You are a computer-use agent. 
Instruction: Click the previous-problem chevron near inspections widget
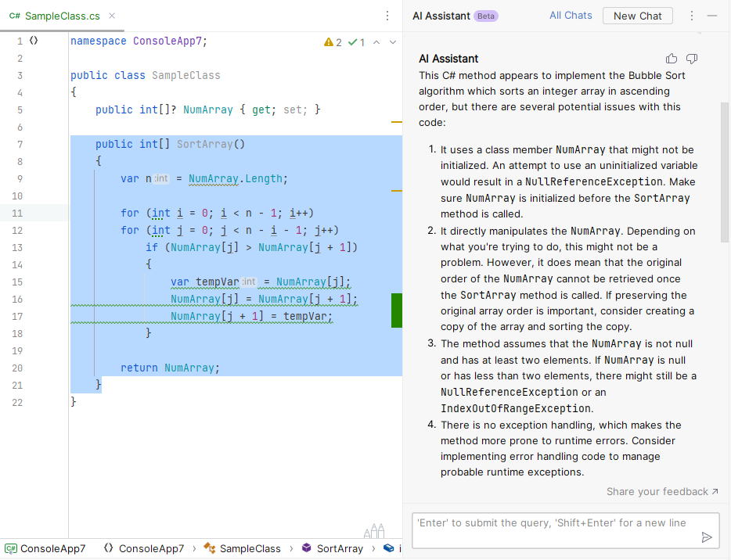[375, 42]
